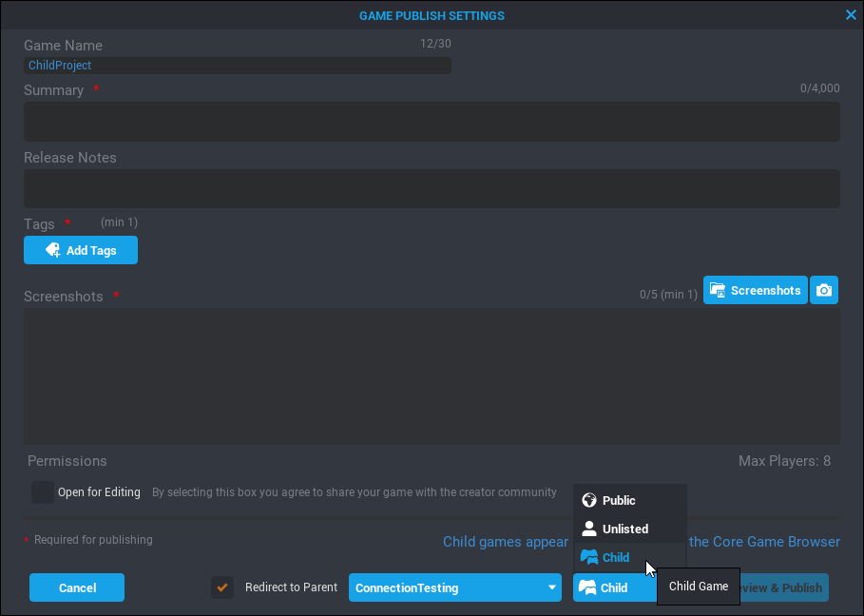Click the camera capture screenshot icon
This screenshot has width=864, height=616.
coord(824,290)
